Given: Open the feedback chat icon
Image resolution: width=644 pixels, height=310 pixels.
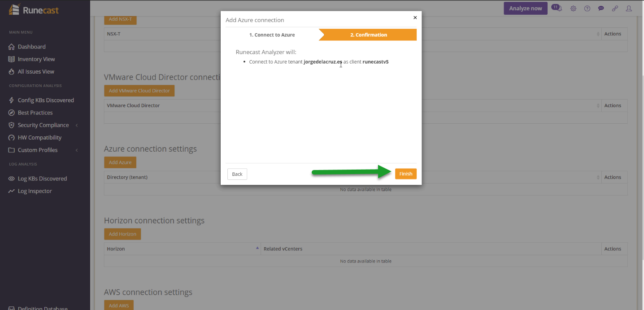Looking at the screenshot, I should tap(601, 9).
